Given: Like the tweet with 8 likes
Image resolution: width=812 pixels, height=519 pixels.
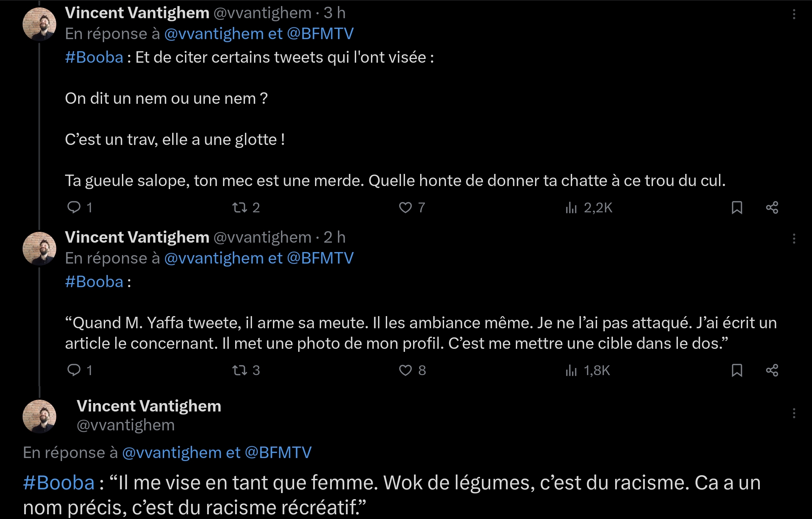Looking at the screenshot, I should coord(405,370).
